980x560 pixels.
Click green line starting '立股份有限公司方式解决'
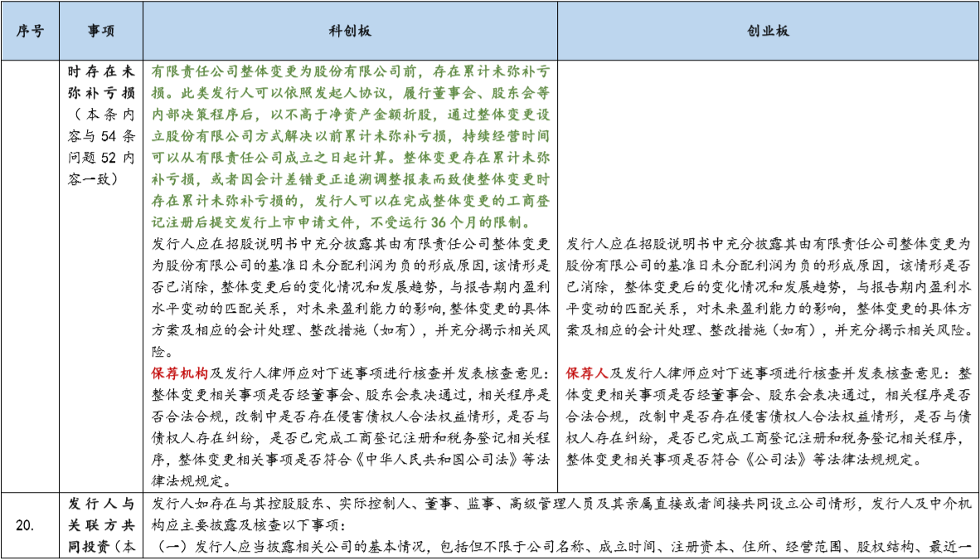[x=350, y=136]
